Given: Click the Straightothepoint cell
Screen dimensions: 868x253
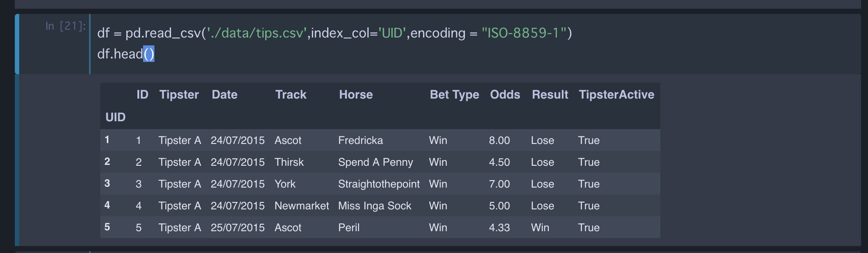Looking at the screenshot, I should point(379,184).
